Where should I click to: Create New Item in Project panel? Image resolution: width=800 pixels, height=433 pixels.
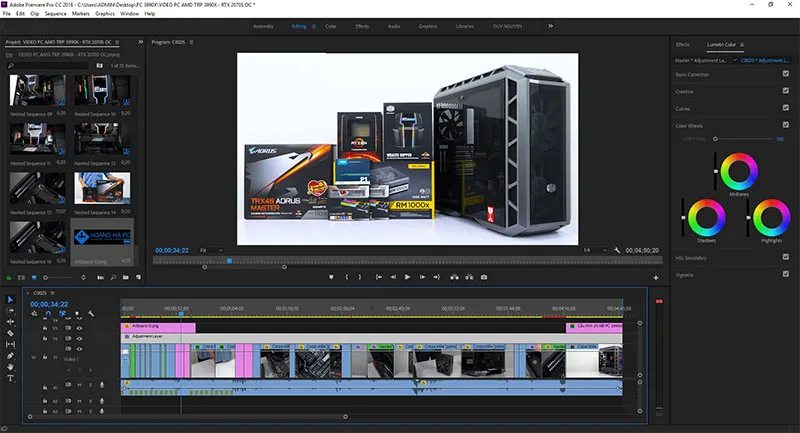pyautogui.click(x=138, y=277)
